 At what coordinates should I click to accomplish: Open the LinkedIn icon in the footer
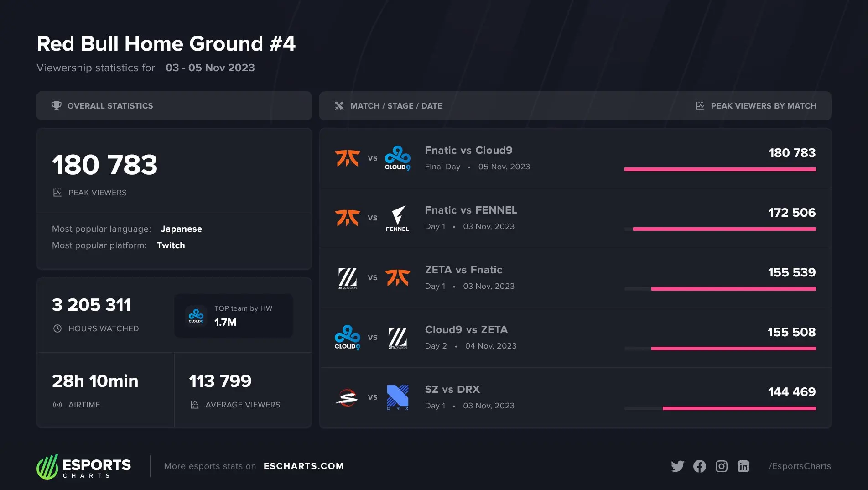pos(743,466)
